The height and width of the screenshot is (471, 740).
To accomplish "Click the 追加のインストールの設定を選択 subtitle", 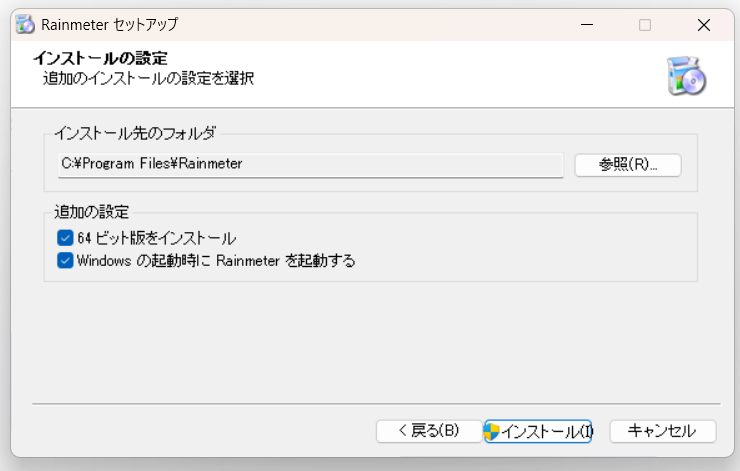I will pyautogui.click(x=148, y=77).
